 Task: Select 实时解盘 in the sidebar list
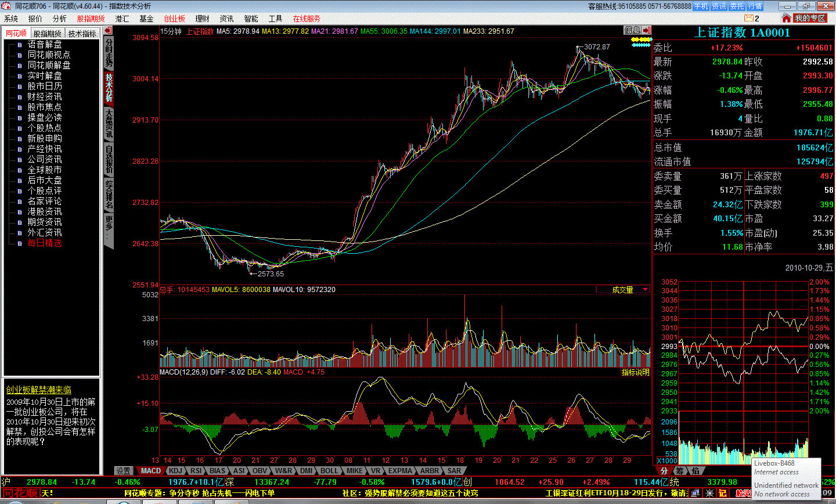(45, 75)
